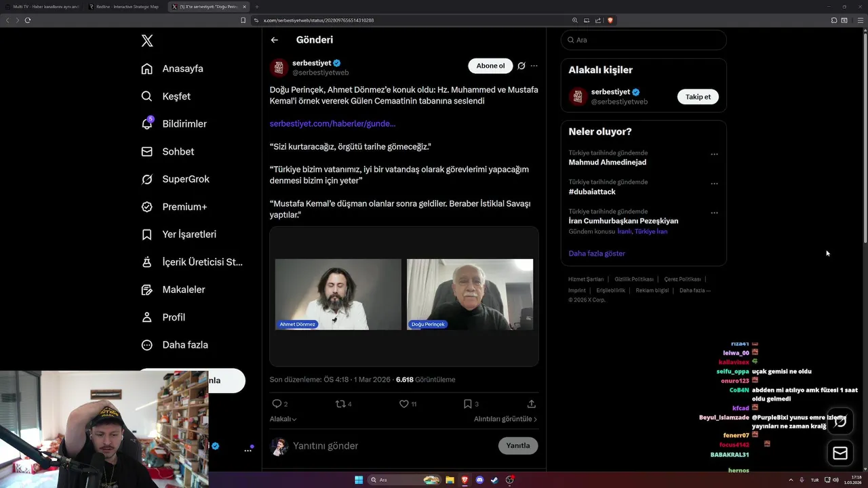Open the account three-dot menu bottom left
Screen dimensions: 868x488
248,450
